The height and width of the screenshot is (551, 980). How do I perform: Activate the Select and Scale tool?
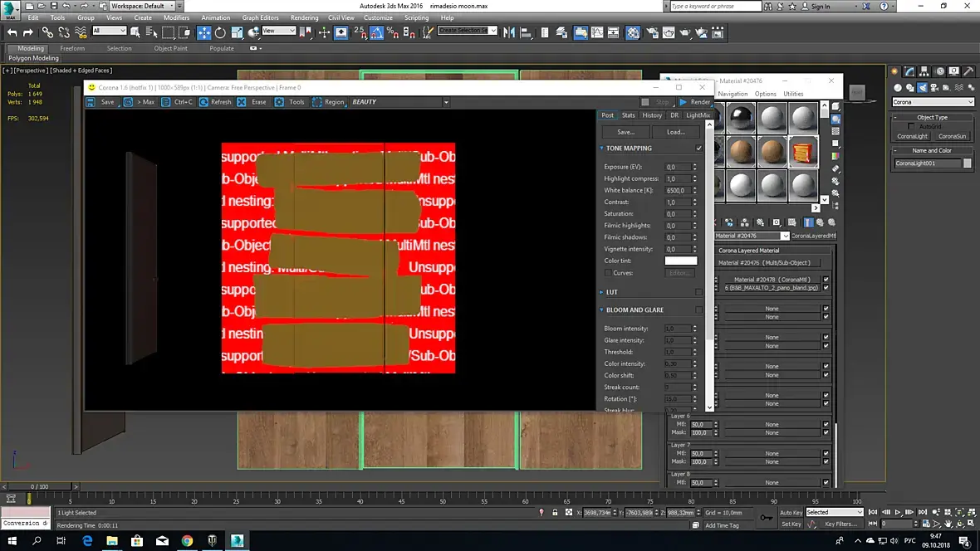coord(237,32)
